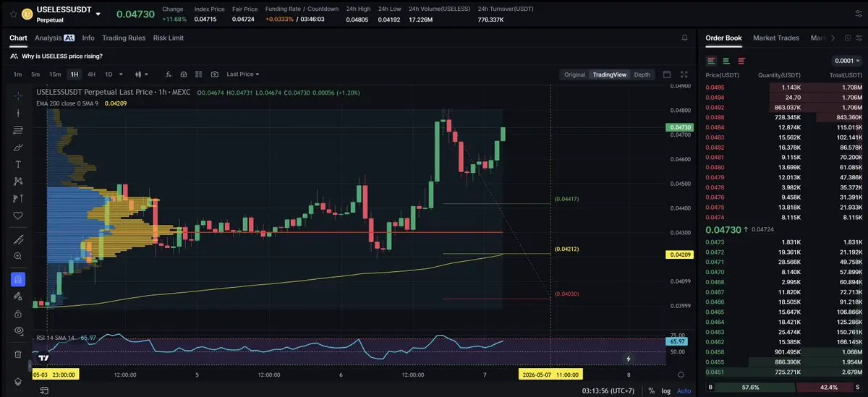The width and height of the screenshot is (868, 397).
Task: Toggle Auto scale on the price axis
Action: (684, 390)
